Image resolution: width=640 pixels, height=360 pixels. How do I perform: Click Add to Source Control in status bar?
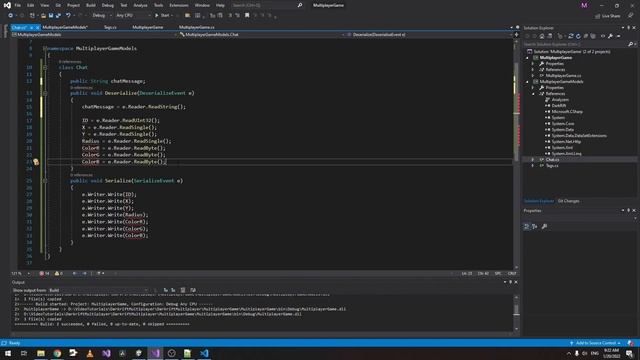click(x=596, y=343)
